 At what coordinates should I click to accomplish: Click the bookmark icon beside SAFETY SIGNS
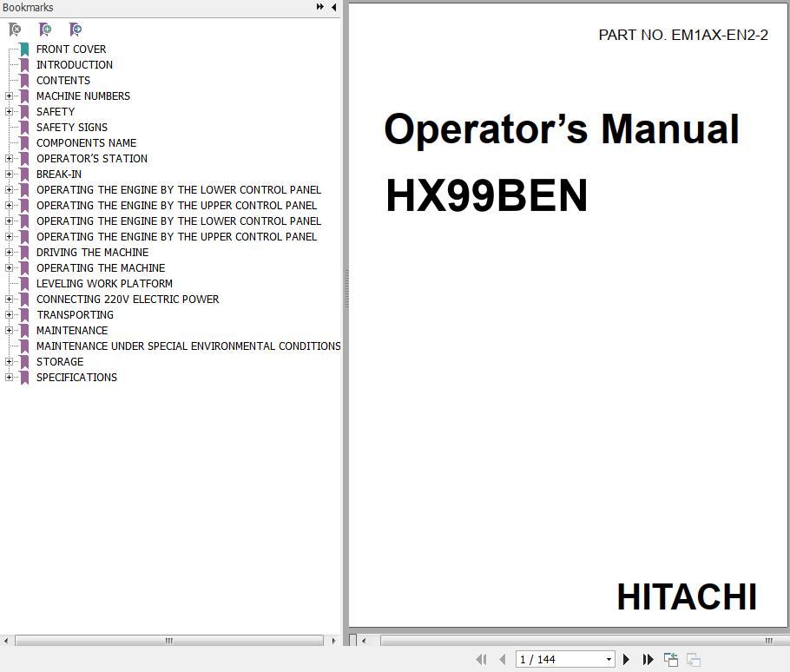24,128
